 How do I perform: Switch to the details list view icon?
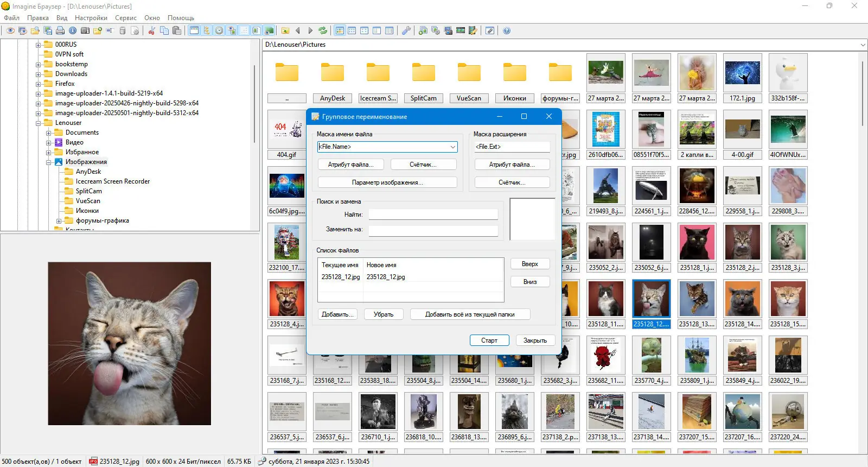[390, 30]
